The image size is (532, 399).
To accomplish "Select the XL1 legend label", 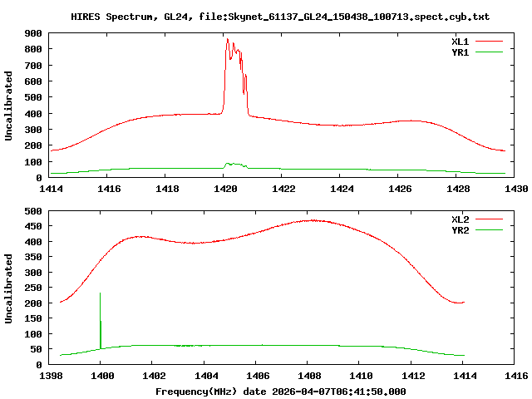I will [x=460, y=42].
